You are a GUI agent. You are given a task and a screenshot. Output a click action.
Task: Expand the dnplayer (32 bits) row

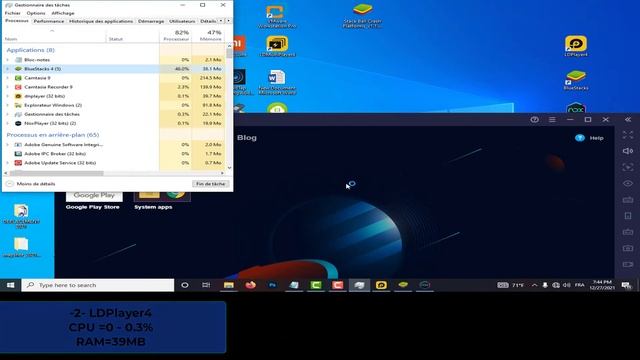tap(7, 96)
